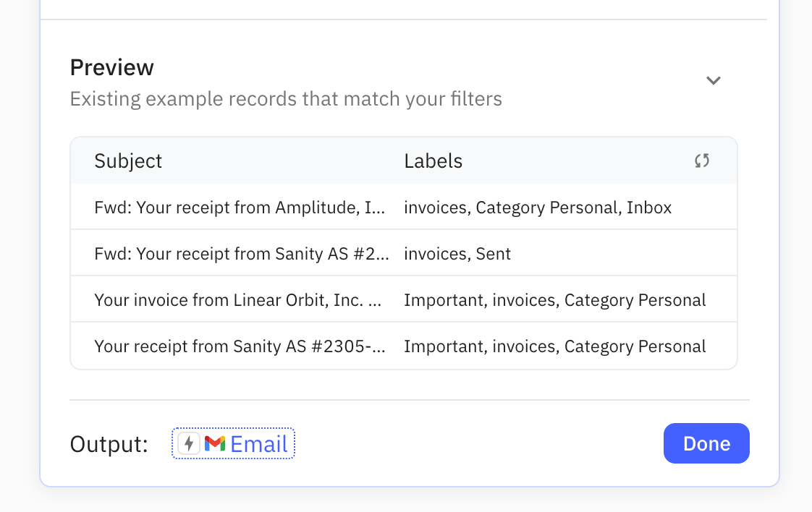Click the Output label text

tap(109, 444)
